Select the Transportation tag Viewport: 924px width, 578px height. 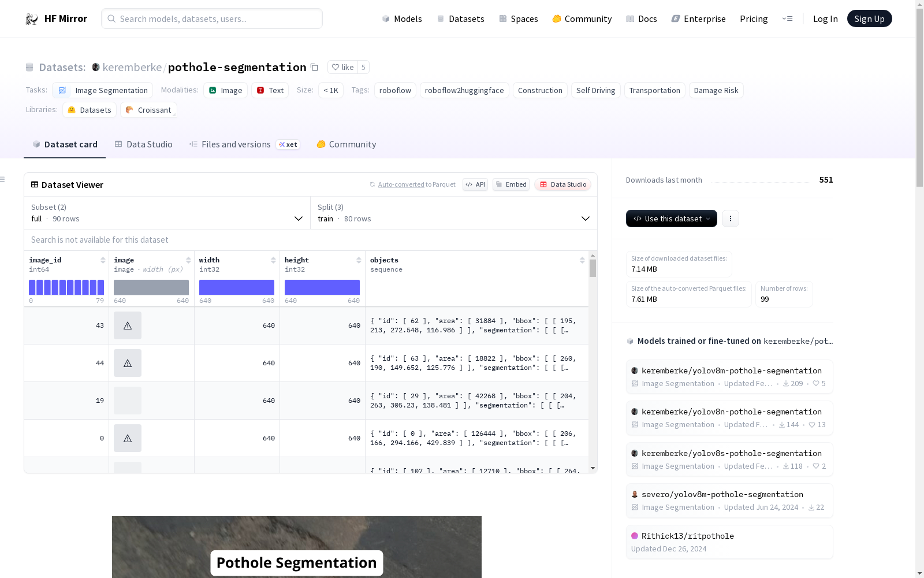click(654, 90)
